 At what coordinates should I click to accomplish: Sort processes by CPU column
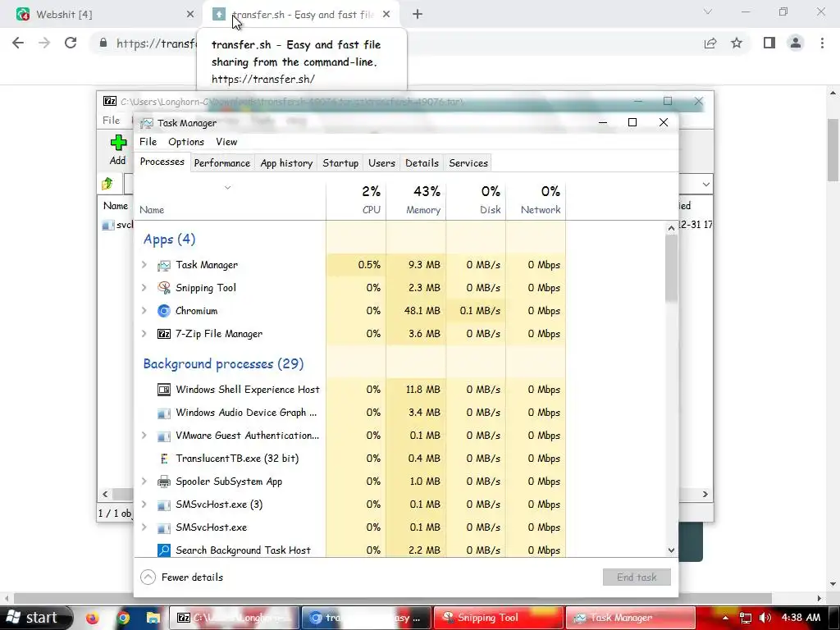coord(356,200)
